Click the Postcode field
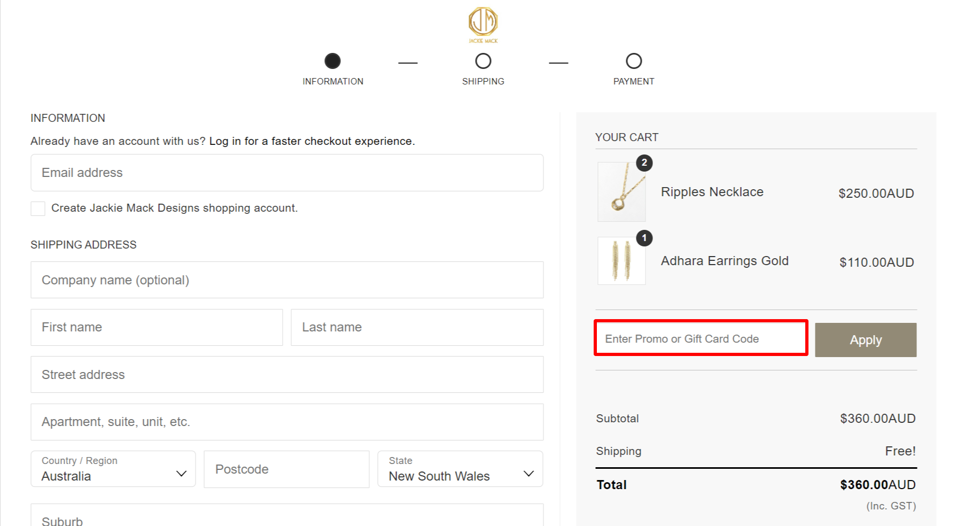The image size is (980, 526). click(286, 469)
